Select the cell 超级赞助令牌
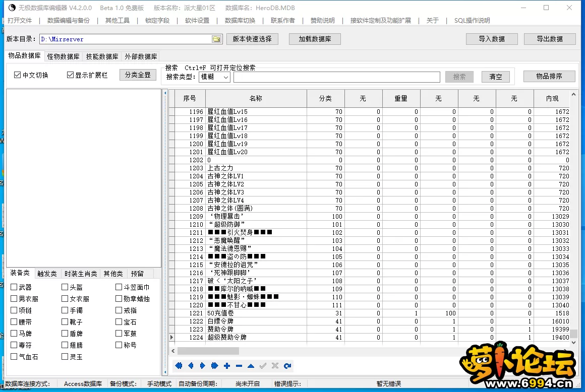 pyautogui.click(x=256, y=337)
